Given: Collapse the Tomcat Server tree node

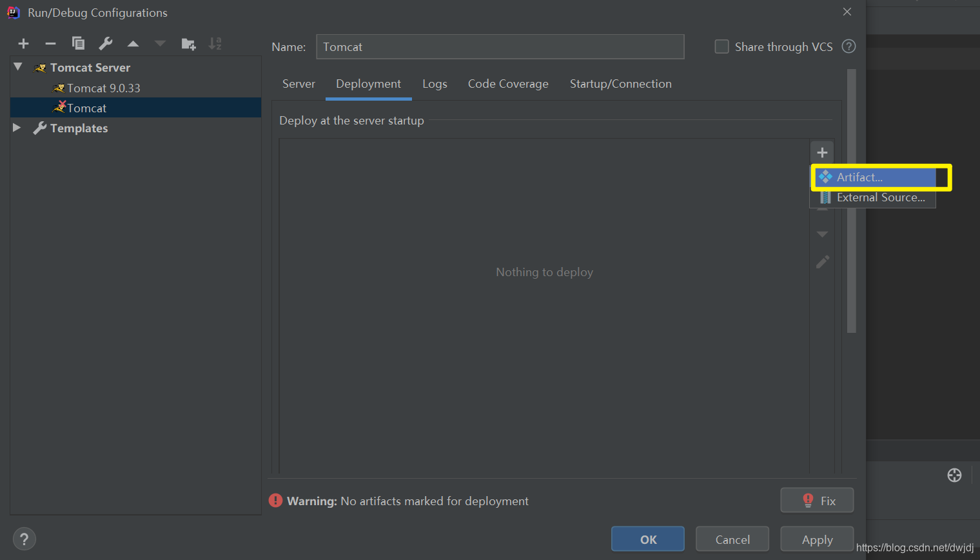Looking at the screenshot, I should (18, 67).
